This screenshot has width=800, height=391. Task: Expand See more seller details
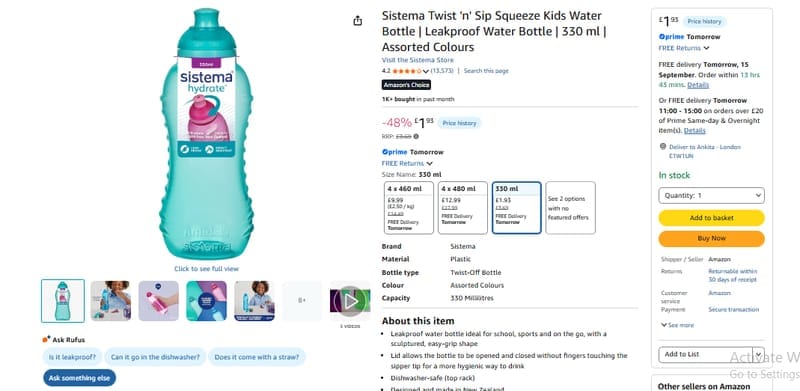pos(678,325)
